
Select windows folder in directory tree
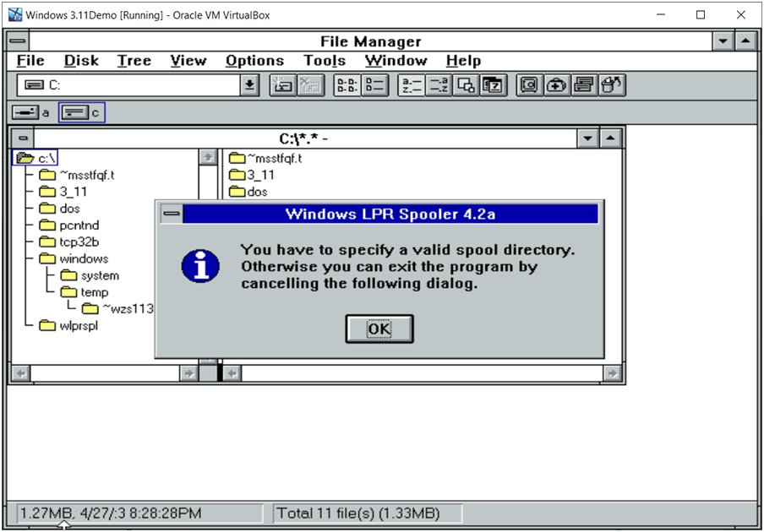(74, 258)
